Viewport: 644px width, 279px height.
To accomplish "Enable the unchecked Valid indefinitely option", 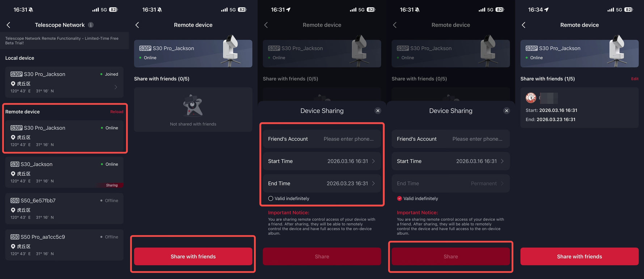I will click(271, 198).
